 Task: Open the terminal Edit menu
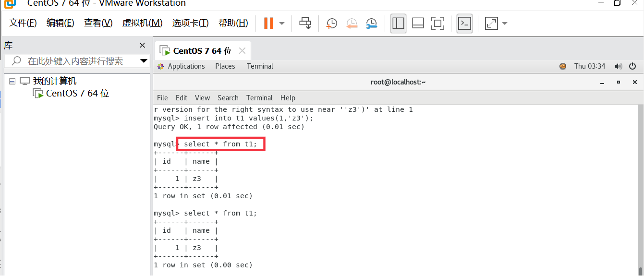pos(182,98)
